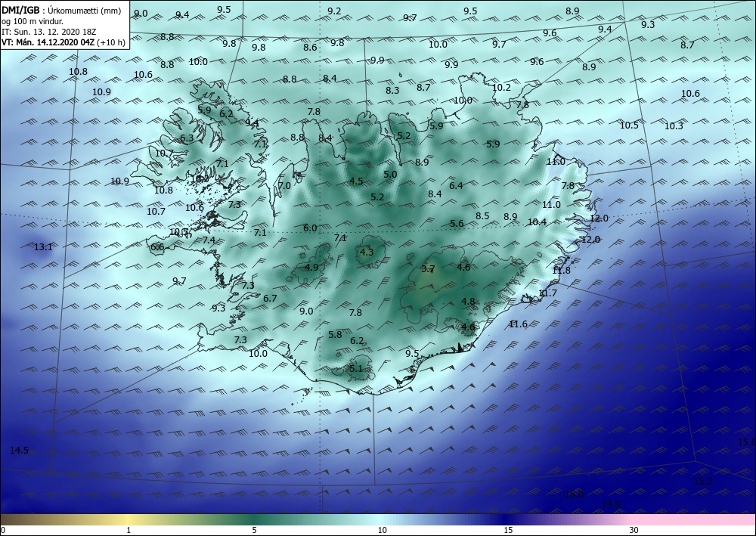Select the 6.7 value in southwest Iceland
The height and width of the screenshot is (536, 756).
pos(270,299)
